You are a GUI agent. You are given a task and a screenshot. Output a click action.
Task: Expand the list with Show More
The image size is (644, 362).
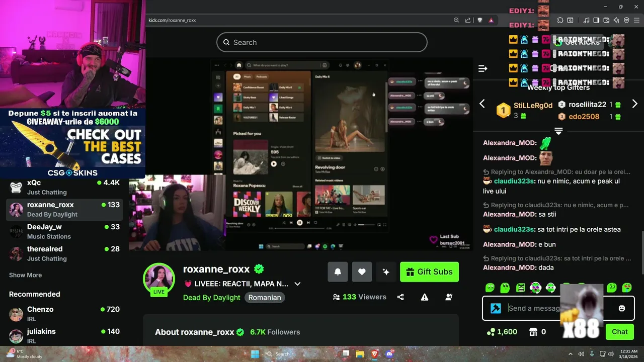[25, 275]
